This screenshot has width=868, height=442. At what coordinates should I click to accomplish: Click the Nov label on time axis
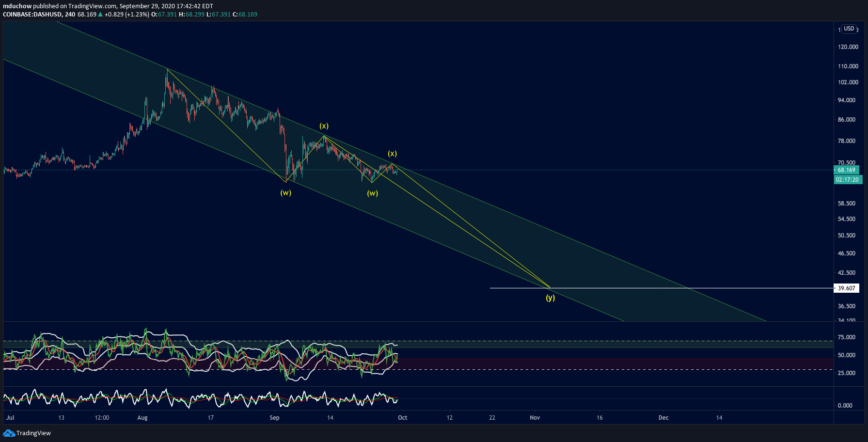pos(535,417)
